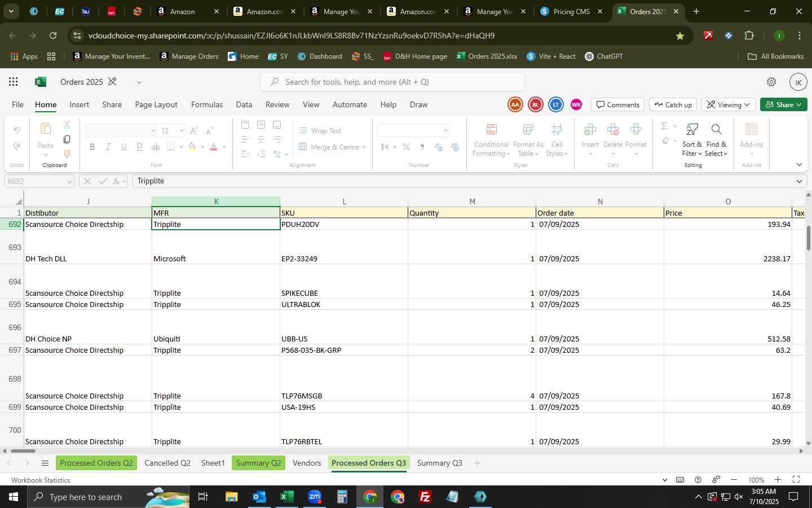Expand the formula bar chevron

point(799,181)
